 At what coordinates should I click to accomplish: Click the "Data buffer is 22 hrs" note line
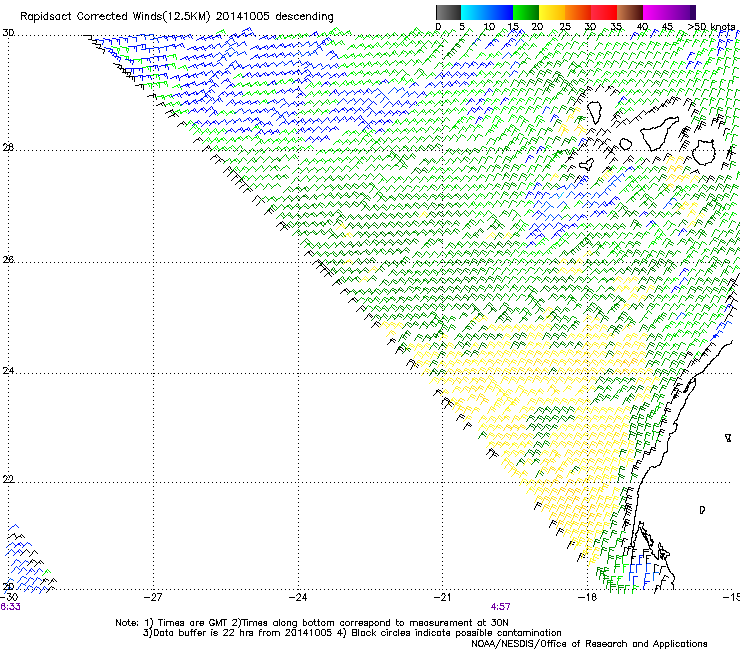(x=352, y=633)
